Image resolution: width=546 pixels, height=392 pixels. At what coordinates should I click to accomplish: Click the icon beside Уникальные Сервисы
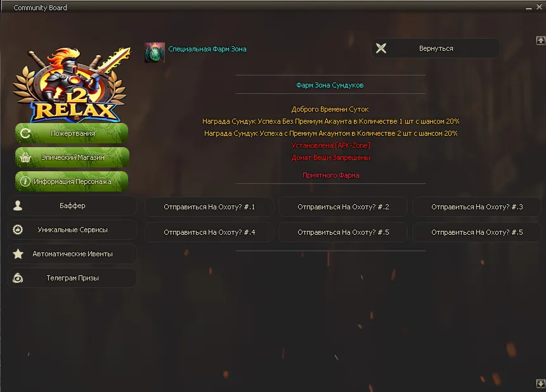click(18, 230)
